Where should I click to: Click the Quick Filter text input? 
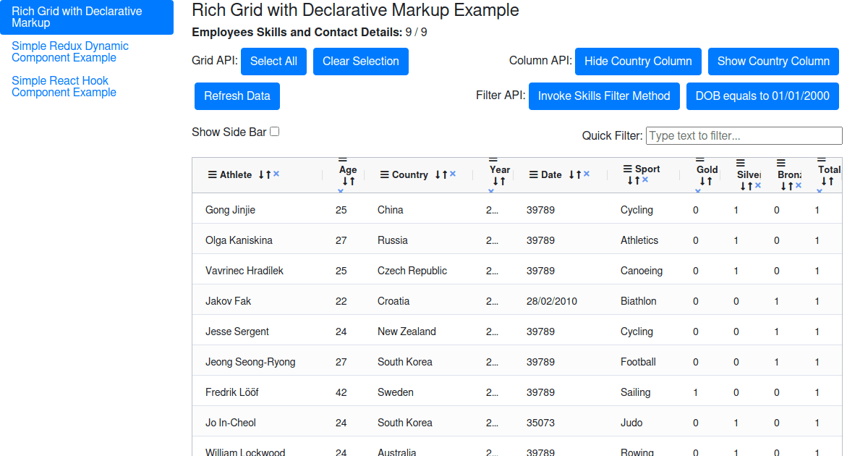(x=744, y=135)
